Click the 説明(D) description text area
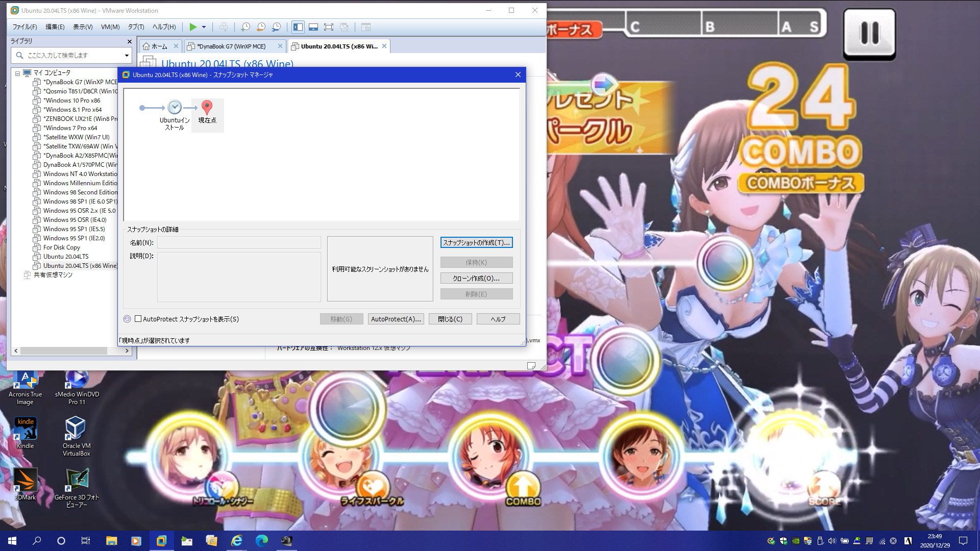 click(239, 277)
